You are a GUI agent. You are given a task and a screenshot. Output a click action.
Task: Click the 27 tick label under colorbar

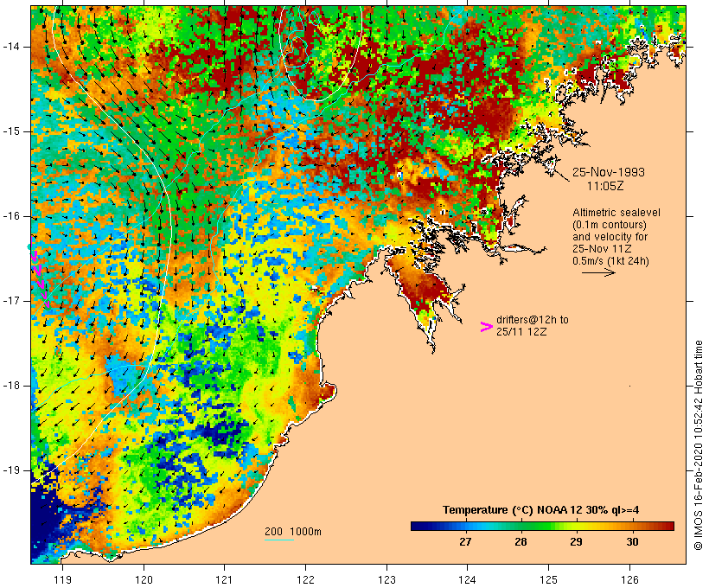[465, 542]
